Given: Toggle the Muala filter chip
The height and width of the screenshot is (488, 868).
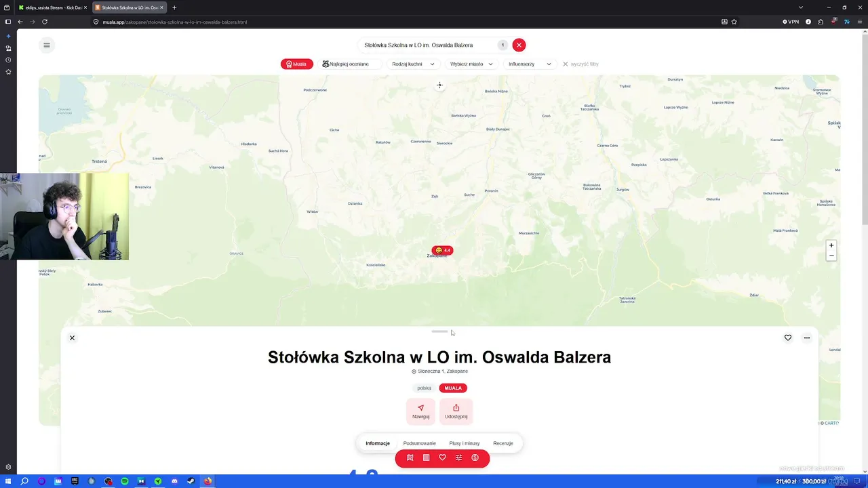Looking at the screenshot, I should pos(297,64).
